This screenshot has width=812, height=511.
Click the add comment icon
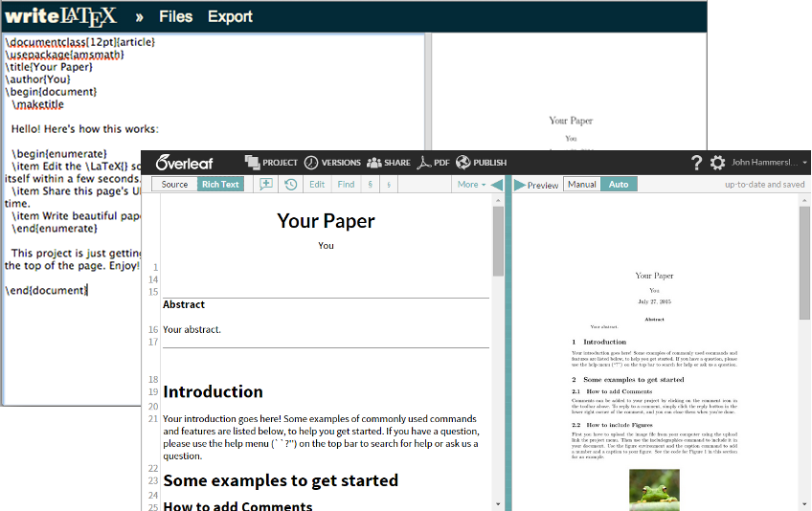265,185
